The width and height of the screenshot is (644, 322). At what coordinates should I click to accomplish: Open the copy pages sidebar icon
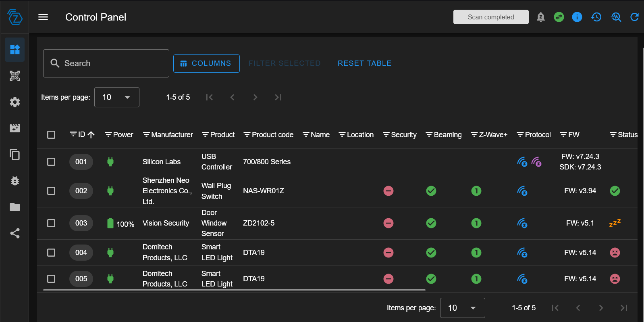[15, 155]
